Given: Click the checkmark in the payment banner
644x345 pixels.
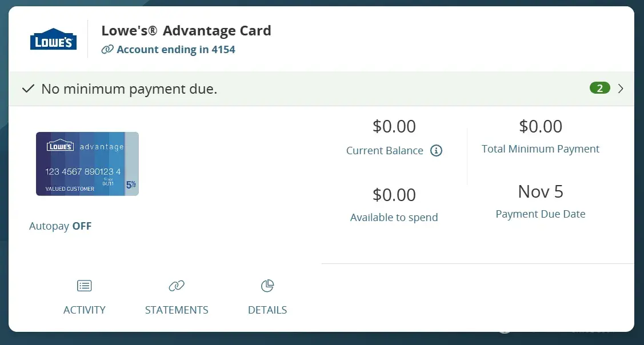Looking at the screenshot, I should click(28, 89).
